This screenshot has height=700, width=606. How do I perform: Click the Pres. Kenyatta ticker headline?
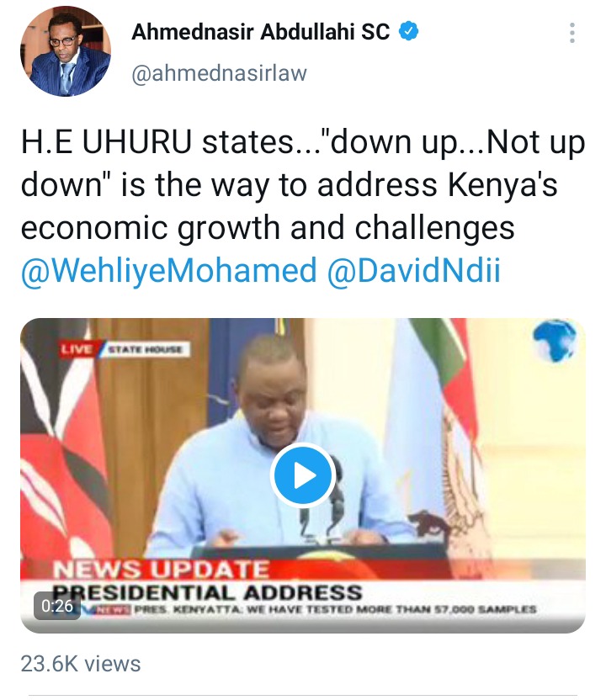(335, 609)
